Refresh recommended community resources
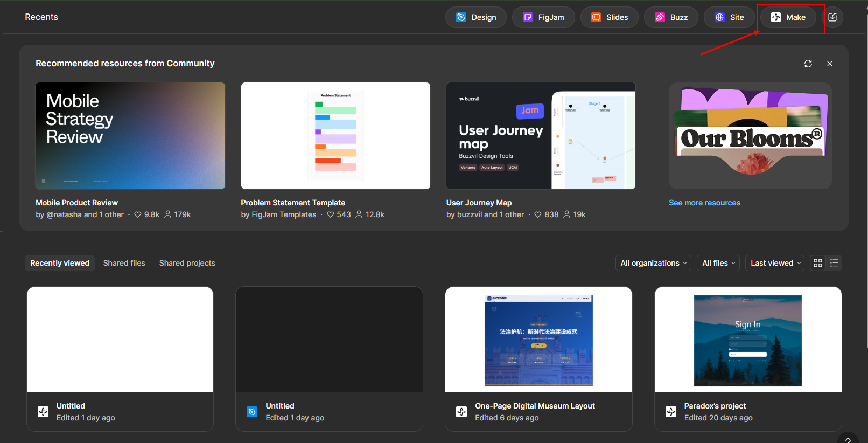The height and width of the screenshot is (443, 868). [x=808, y=64]
